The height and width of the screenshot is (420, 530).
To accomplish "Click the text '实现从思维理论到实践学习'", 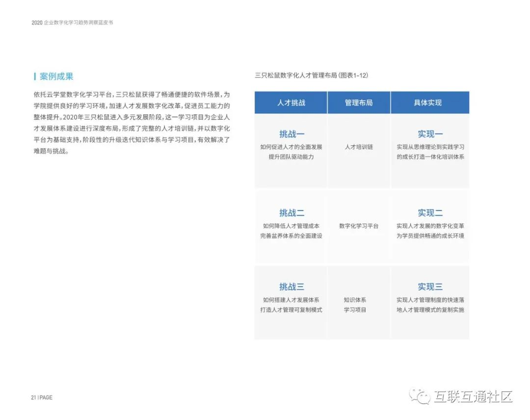I will (430, 147).
